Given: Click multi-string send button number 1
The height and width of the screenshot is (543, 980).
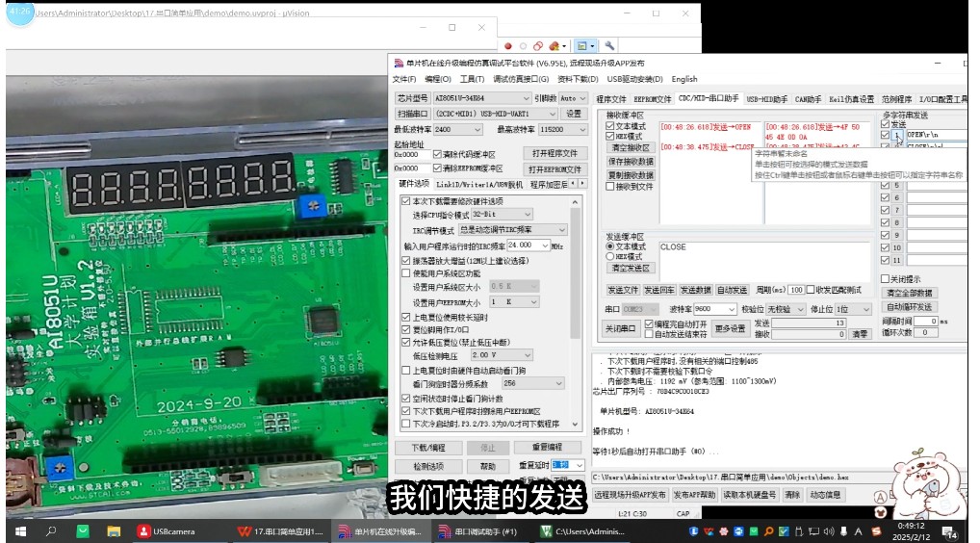Looking at the screenshot, I should coord(897,135).
